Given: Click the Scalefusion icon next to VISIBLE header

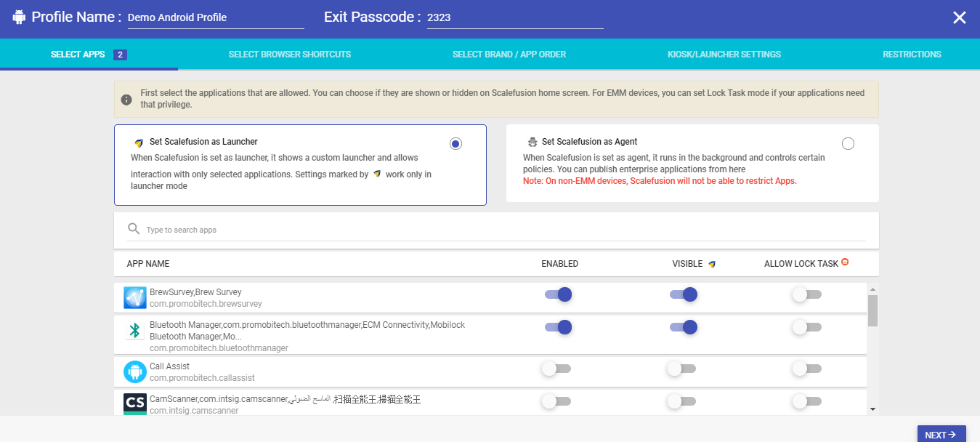Looking at the screenshot, I should click(x=712, y=264).
